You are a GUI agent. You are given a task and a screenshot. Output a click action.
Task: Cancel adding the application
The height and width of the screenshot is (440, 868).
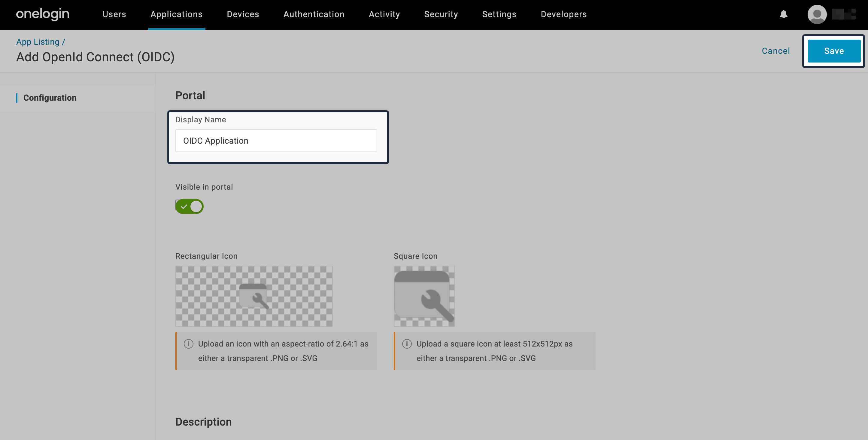776,50
